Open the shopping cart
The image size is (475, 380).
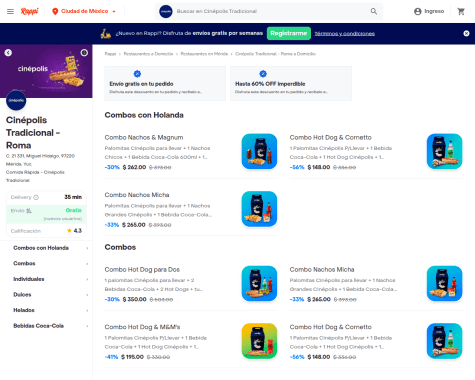point(461,11)
